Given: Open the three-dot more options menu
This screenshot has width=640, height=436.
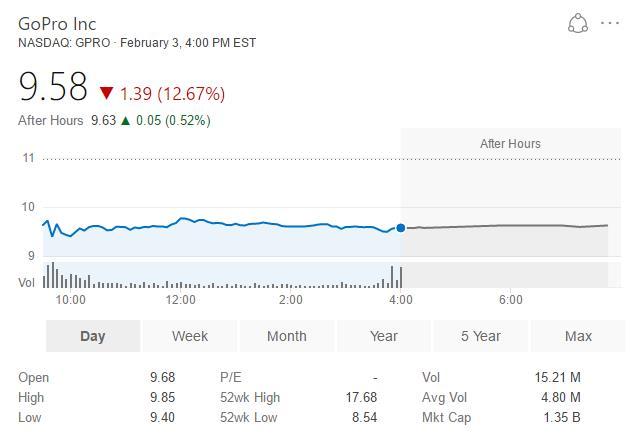Looking at the screenshot, I should (x=610, y=23).
